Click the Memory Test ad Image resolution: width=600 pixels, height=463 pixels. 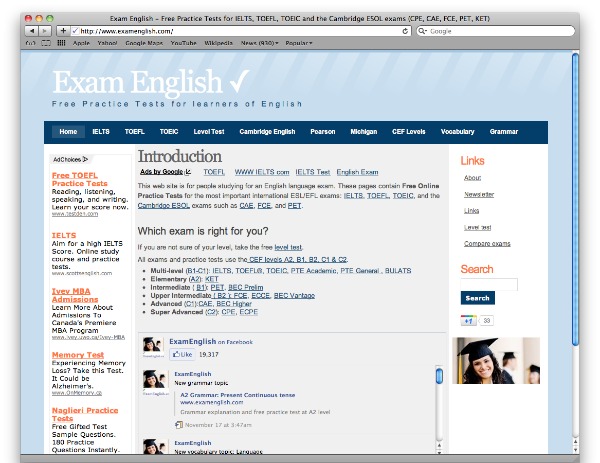pos(78,355)
